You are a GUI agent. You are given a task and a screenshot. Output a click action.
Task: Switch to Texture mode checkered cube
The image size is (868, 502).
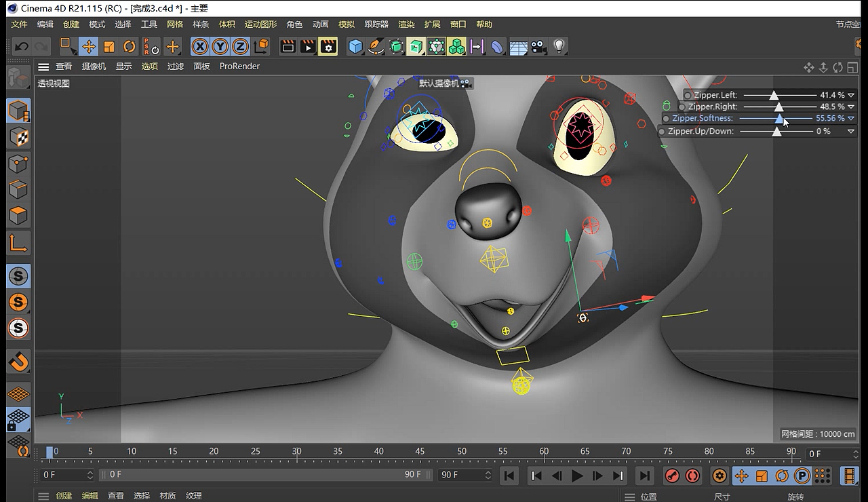pyautogui.click(x=18, y=137)
